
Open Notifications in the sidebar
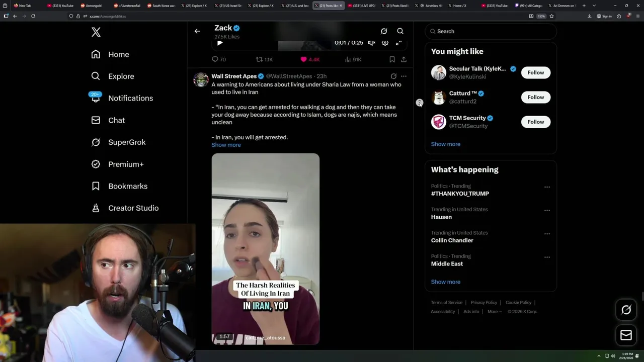(122, 98)
